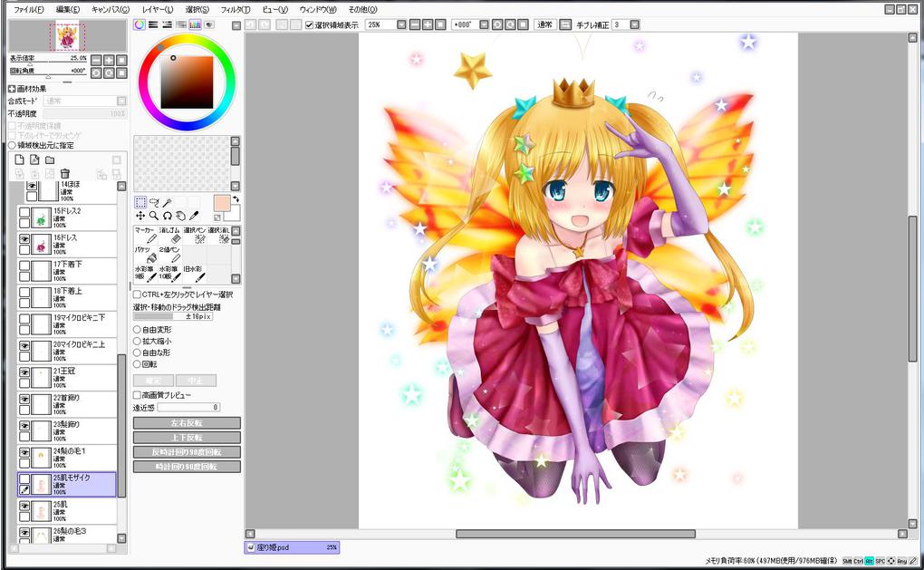Select the hand pan tool
This screenshot has width=924, height=570.
point(181,216)
